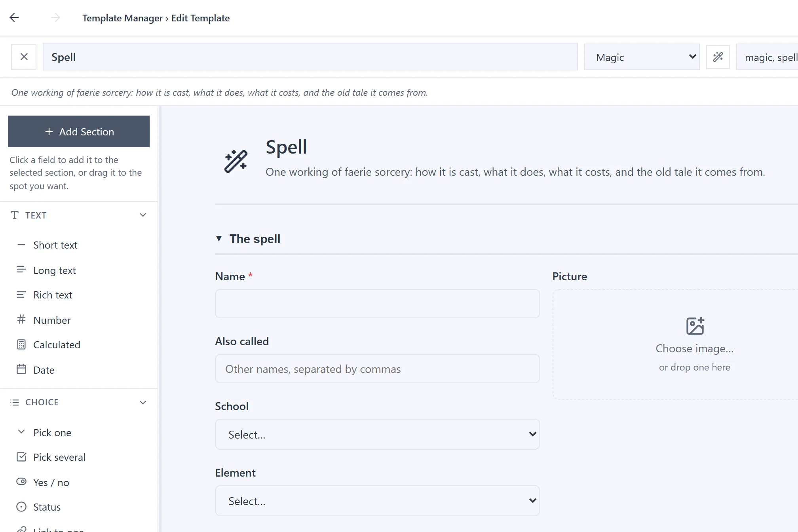Add a Rich text field

(x=79, y=295)
